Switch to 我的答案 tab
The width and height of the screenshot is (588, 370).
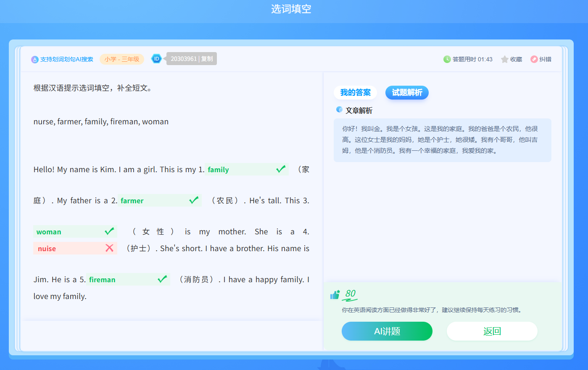(x=355, y=92)
